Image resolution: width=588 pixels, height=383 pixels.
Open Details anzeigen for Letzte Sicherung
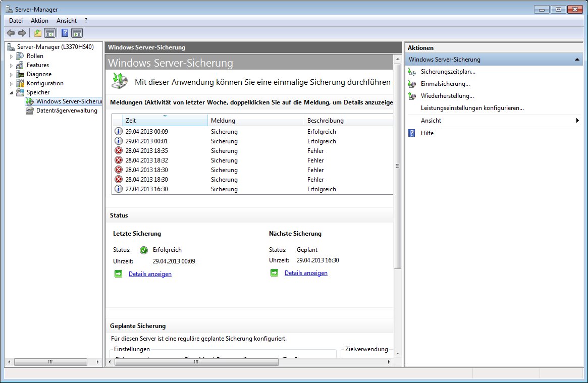click(x=150, y=274)
